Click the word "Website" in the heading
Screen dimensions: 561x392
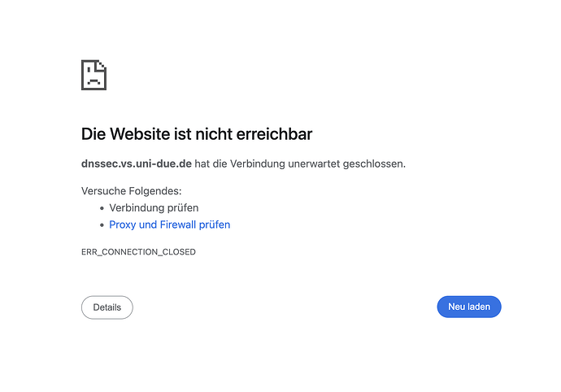click(138, 134)
